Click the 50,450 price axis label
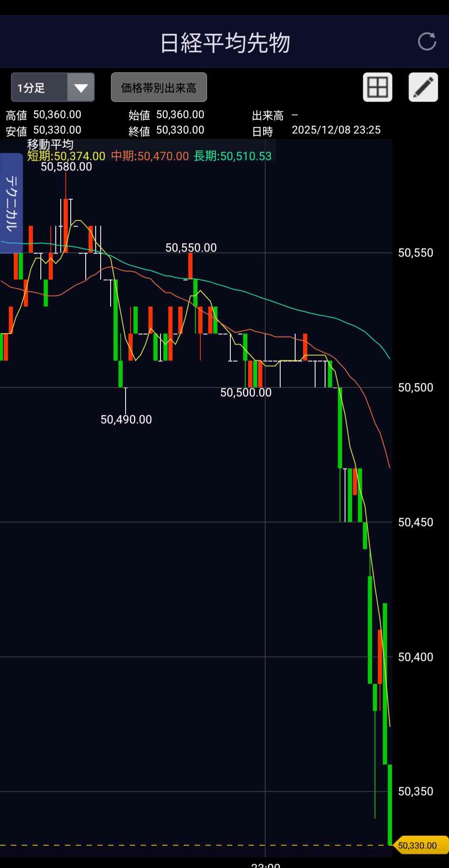 click(x=415, y=522)
